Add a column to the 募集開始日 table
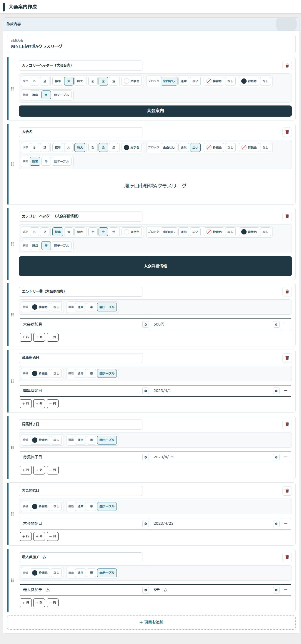Screen dimensions: 301x644 point(39,404)
